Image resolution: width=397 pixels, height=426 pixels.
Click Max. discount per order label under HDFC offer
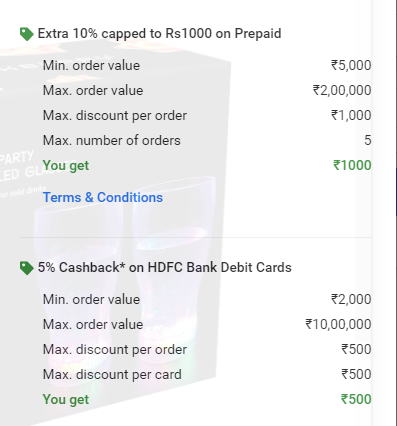115,349
